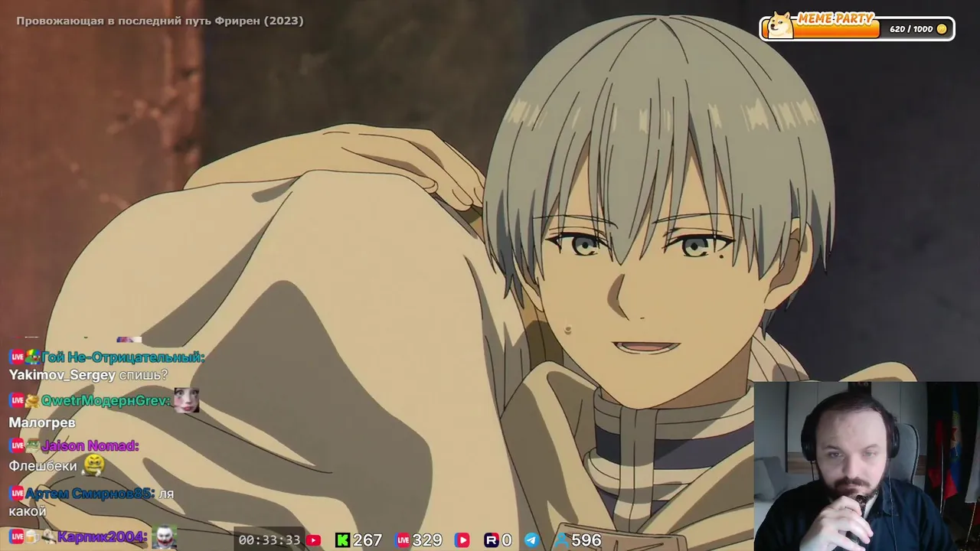Click the live viewer count 329
This screenshot has height=551, width=980.
[427, 540]
